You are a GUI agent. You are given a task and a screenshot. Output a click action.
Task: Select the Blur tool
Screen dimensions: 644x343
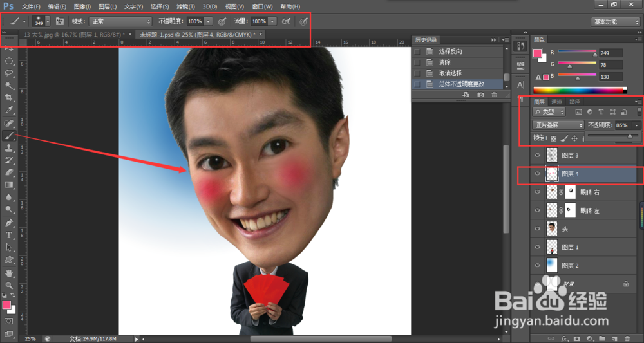pyautogui.click(x=8, y=198)
